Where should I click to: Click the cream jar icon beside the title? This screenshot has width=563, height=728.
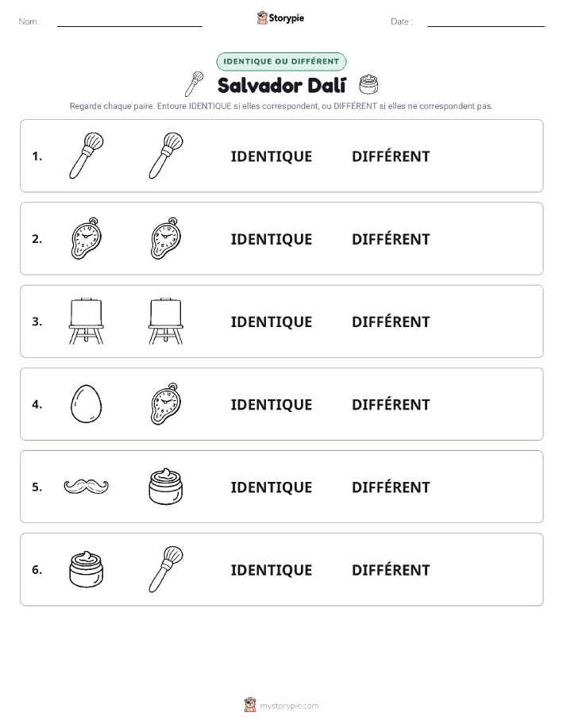point(368,84)
